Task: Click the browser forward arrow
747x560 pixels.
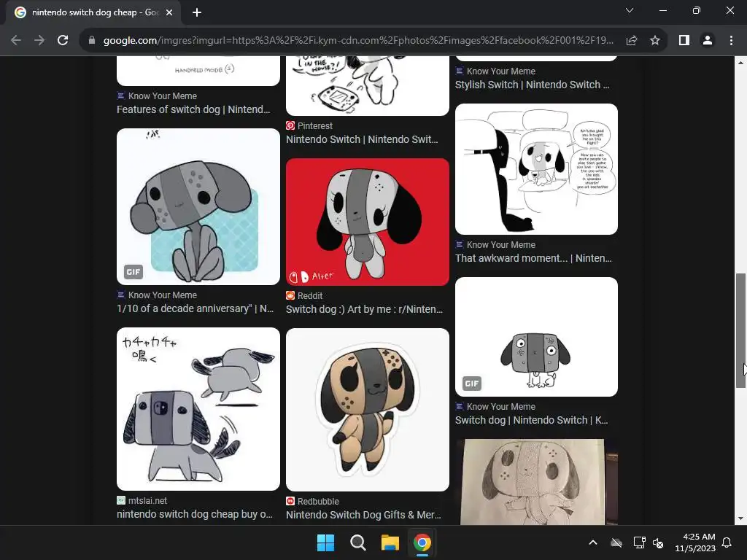Action: tap(39, 41)
